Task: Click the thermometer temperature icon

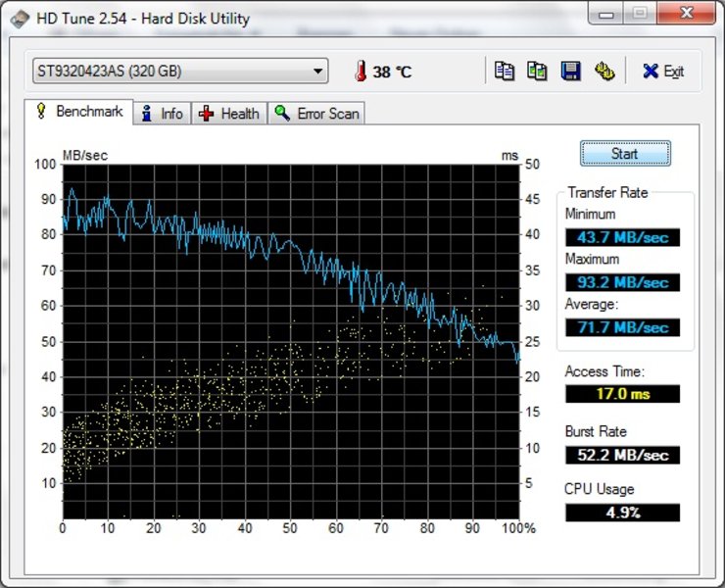Action: click(361, 72)
